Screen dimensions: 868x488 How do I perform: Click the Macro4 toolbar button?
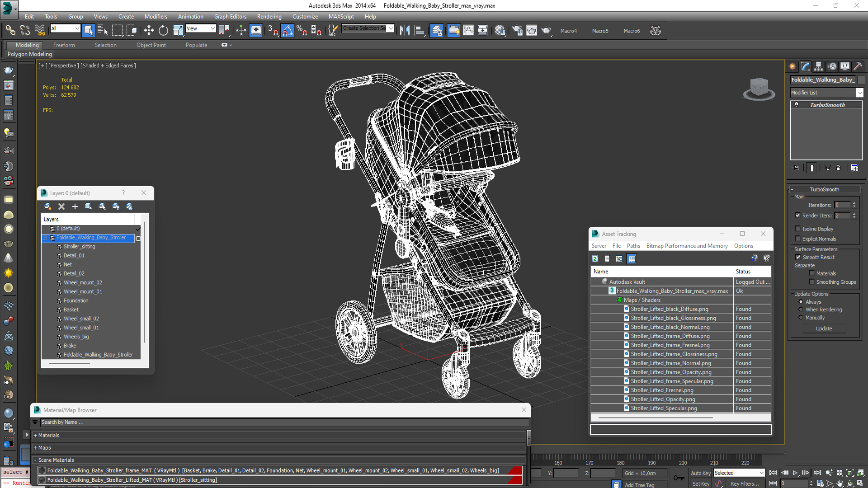click(x=568, y=31)
